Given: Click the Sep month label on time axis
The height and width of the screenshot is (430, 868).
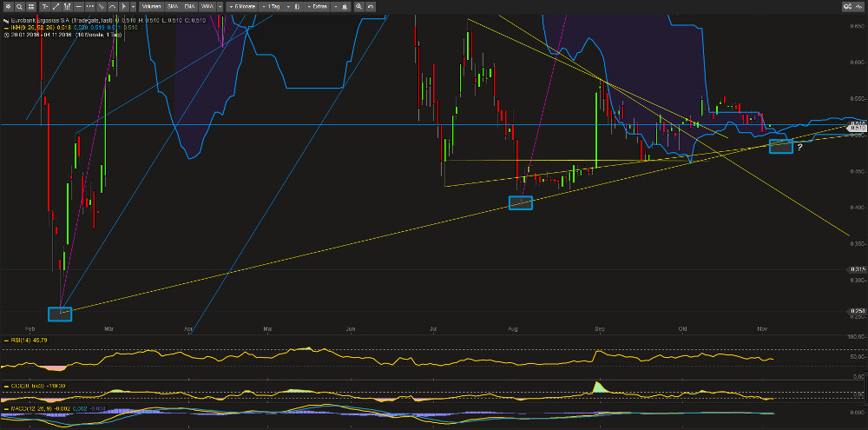Looking at the screenshot, I should pos(599,329).
